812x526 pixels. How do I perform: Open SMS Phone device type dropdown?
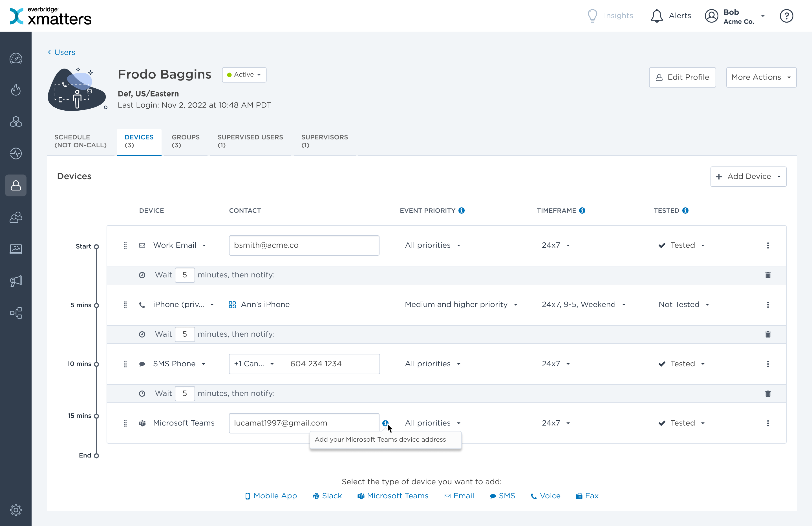coord(179,364)
